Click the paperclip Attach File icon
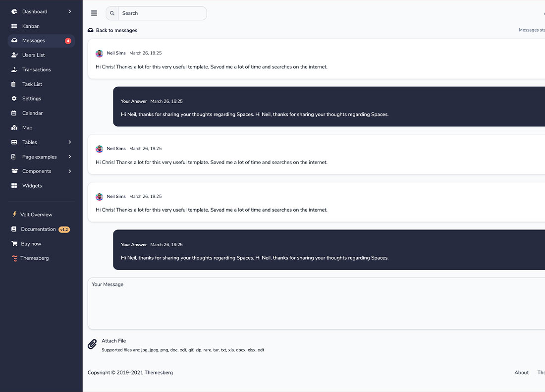 tap(92, 344)
